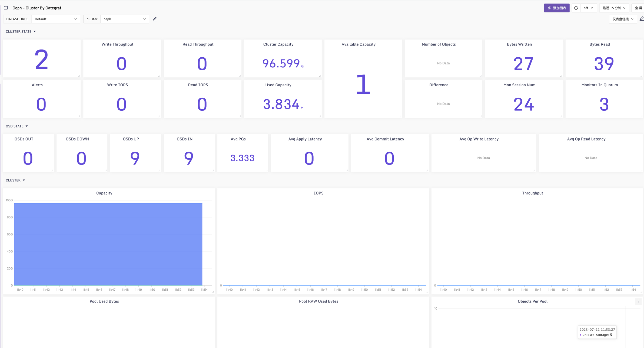
Task: Click the blue filled area in Capacity chart
Action: (x=108, y=244)
